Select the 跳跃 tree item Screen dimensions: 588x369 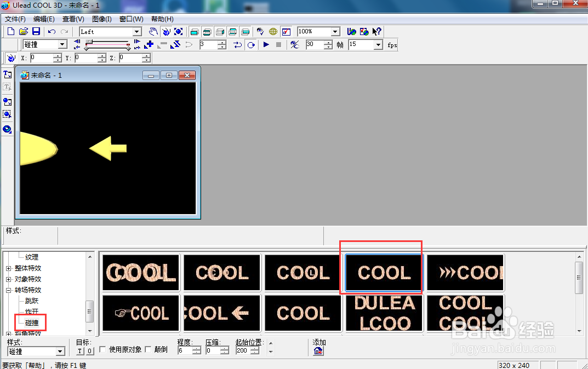click(x=32, y=301)
